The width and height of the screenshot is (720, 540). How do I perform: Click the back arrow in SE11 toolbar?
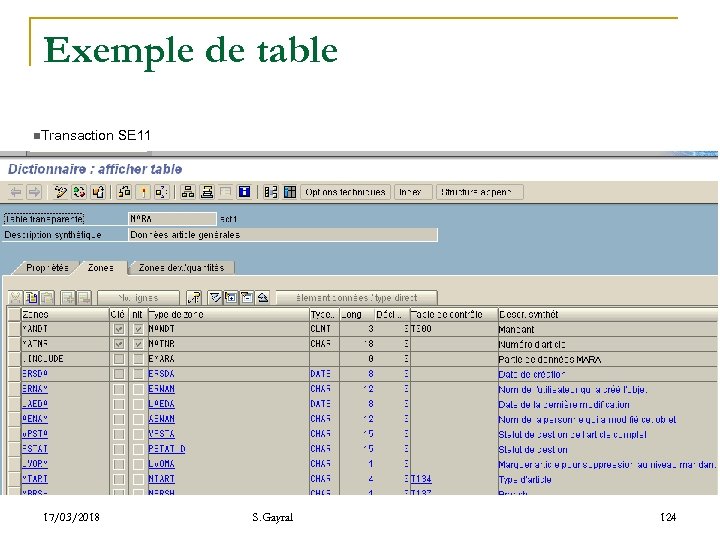point(16,192)
